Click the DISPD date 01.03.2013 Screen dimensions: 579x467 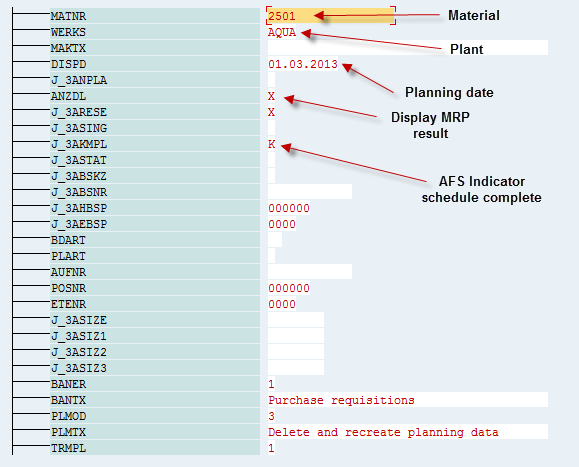(303, 64)
